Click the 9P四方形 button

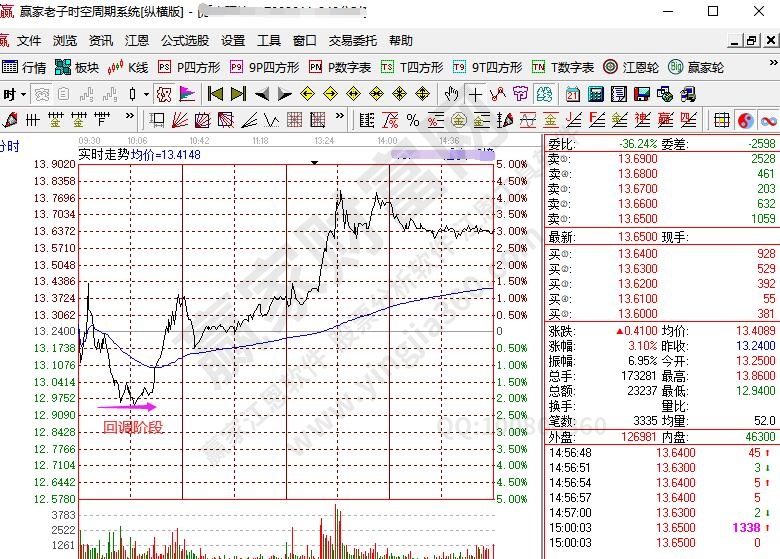264,67
